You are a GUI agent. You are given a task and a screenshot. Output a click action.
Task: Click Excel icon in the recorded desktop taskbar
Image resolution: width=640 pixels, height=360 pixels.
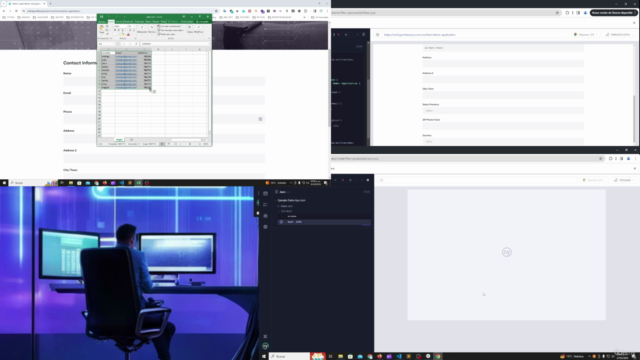pos(138,183)
